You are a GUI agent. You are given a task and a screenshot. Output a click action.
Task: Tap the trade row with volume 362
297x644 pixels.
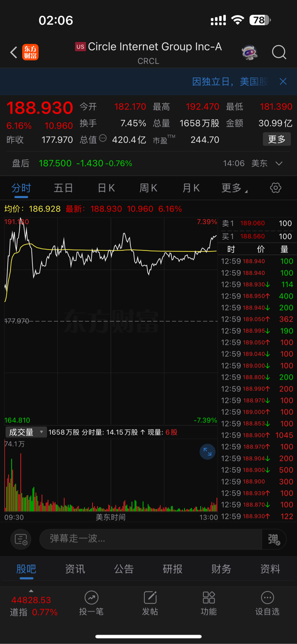tap(257, 319)
